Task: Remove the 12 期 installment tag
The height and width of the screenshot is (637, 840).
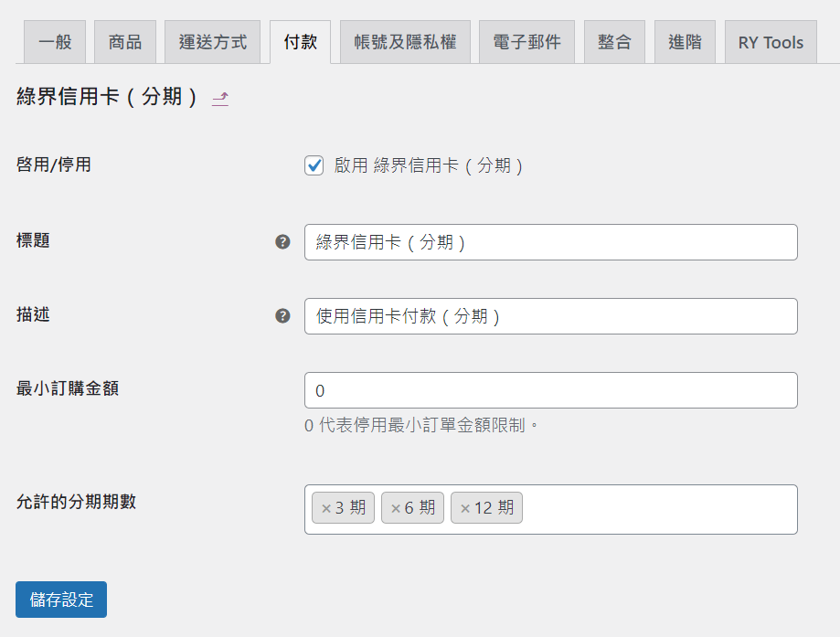Action: click(x=465, y=508)
